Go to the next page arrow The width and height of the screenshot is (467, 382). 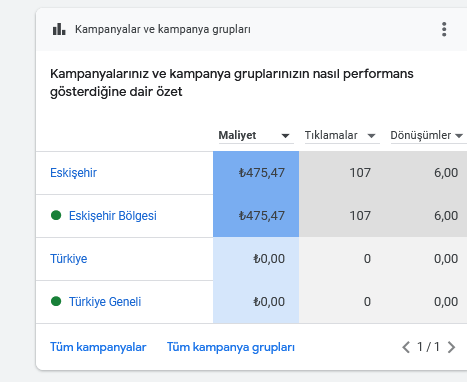coord(451,347)
